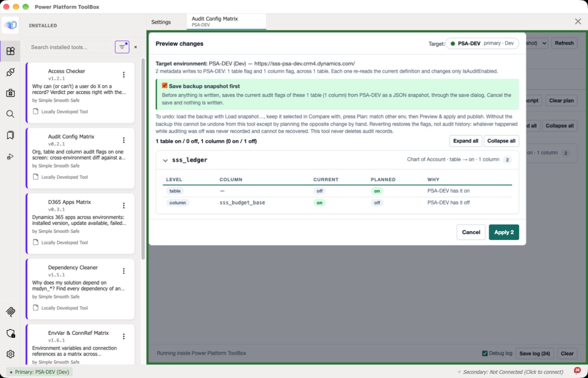Click Collapse all in the preview dialog
The image size is (588, 378).
[501, 141]
